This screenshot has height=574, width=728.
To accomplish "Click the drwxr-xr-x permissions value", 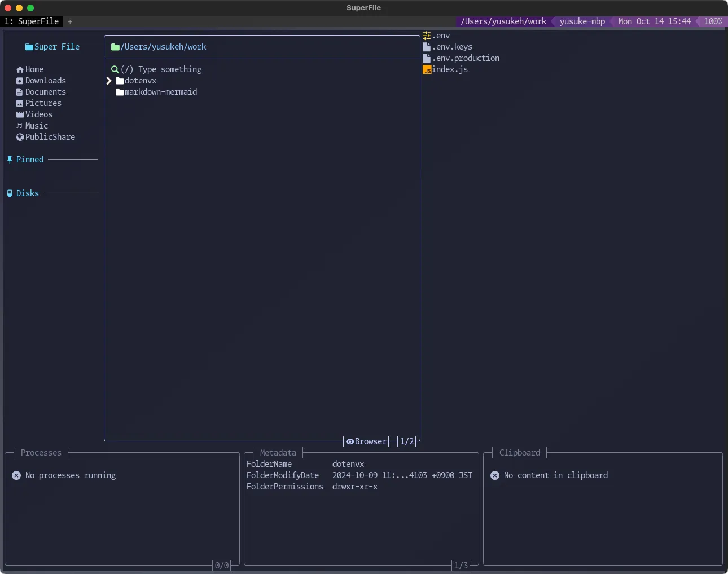I will [355, 487].
